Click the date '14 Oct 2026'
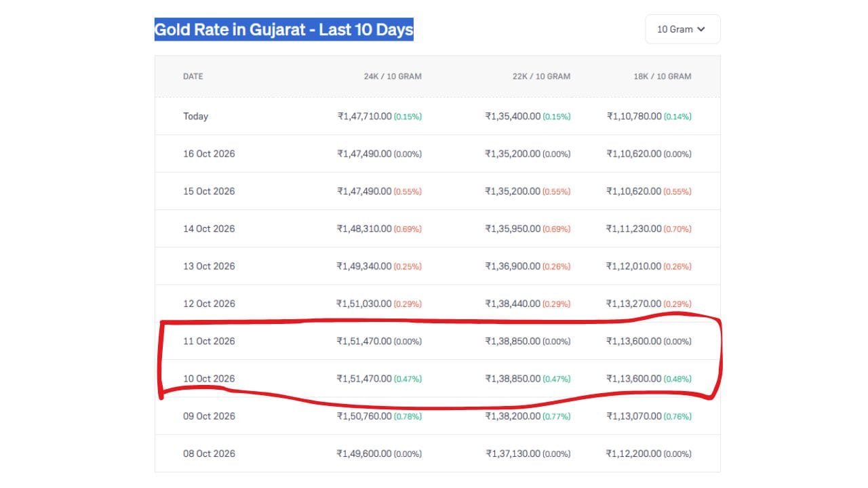Screen dimensions: 868x488 (209, 229)
